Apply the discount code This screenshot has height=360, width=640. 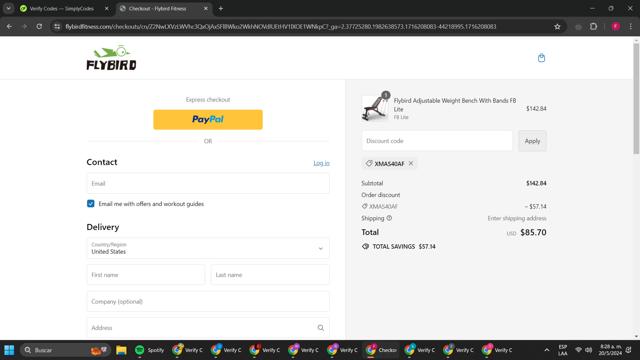coord(532,141)
